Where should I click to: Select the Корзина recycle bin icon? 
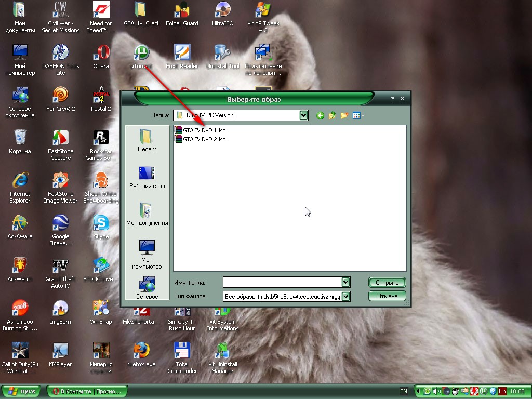tap(20, 142)
